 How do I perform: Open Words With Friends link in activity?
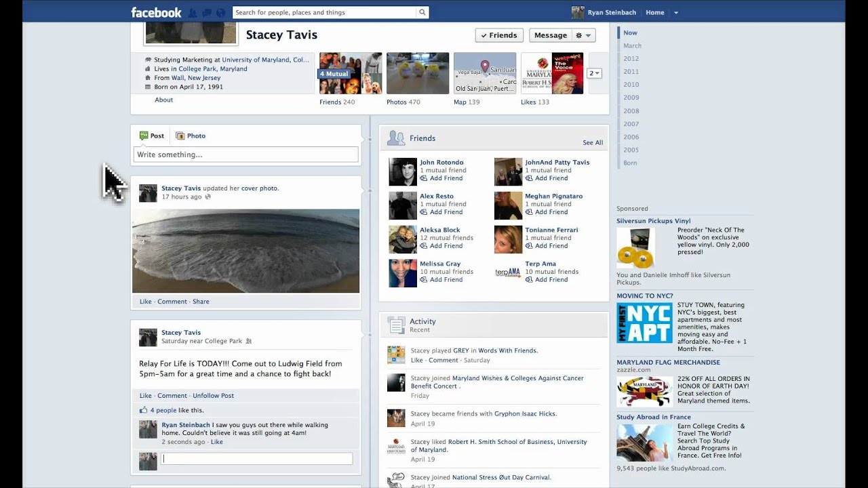click(x=507, y=350)
